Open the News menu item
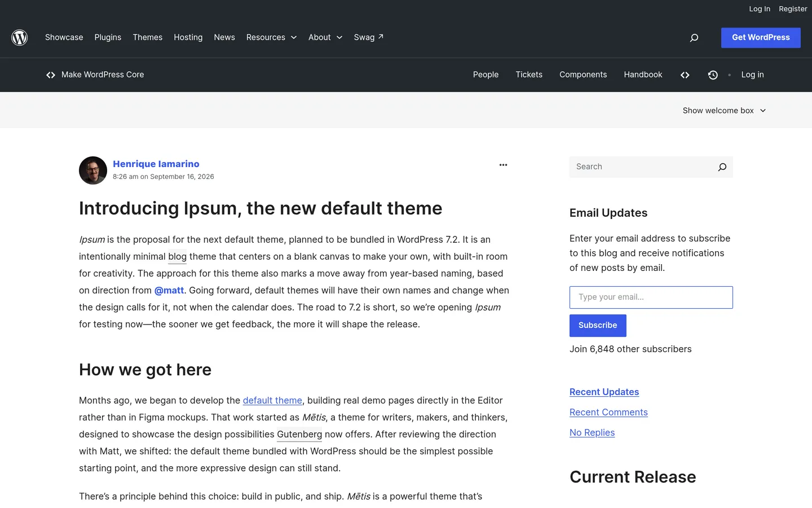 [x=224, y=37]
